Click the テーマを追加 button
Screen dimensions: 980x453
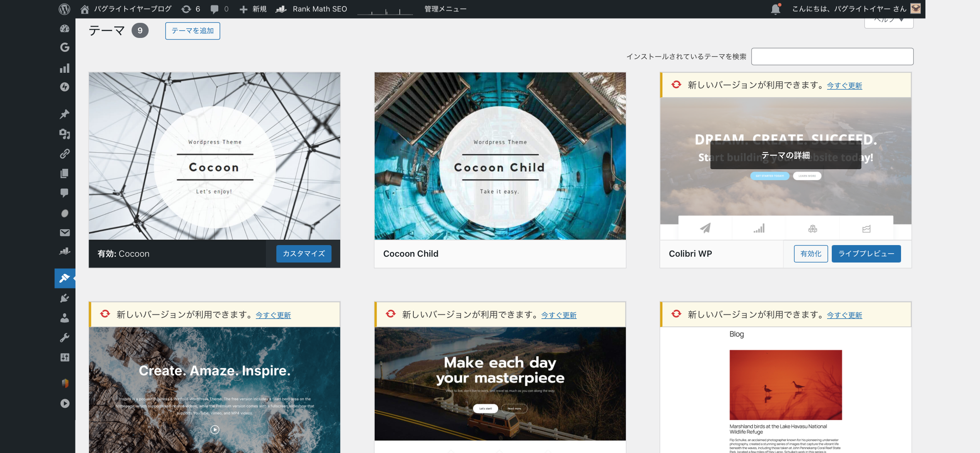pyautogui.click(x=192, y=31)
